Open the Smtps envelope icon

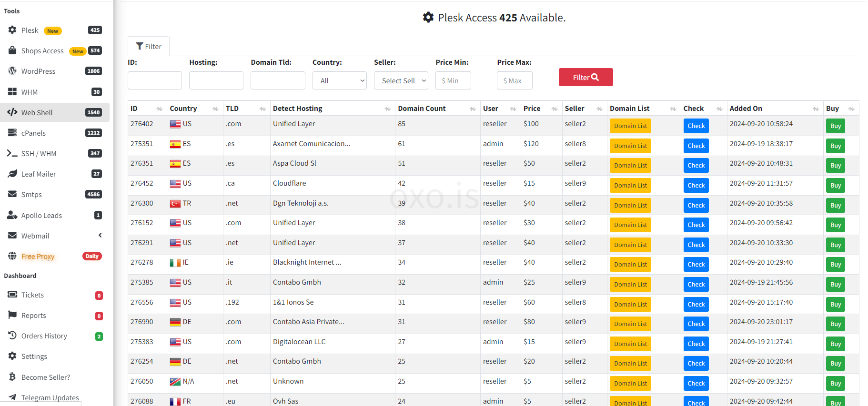[x=12, y=194]
